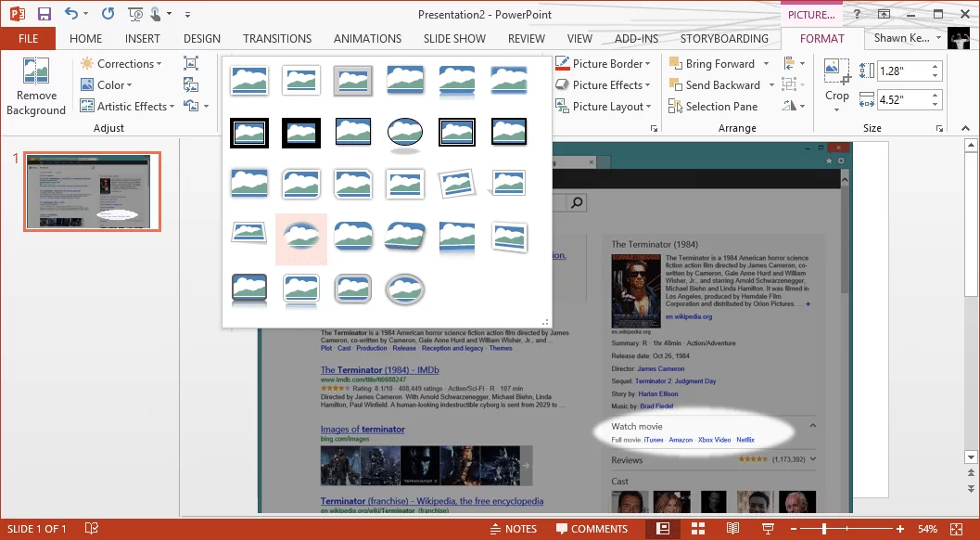
Task: Switch to the DESIGN tab
Action: click(x=202, y=38)
